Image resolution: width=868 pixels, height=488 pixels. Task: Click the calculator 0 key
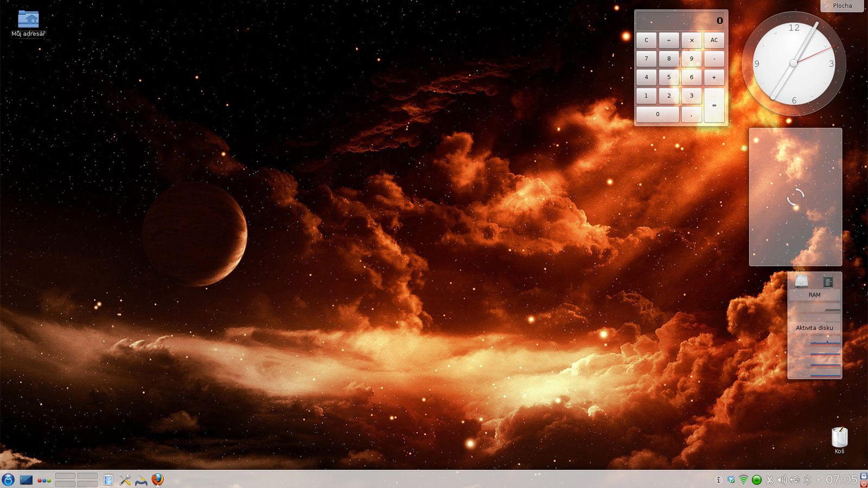pos(658,114)
